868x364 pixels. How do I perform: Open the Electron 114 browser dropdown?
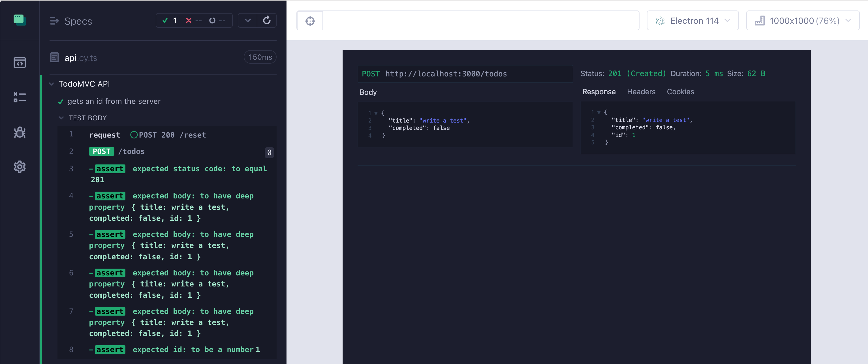tap(693, 20)
